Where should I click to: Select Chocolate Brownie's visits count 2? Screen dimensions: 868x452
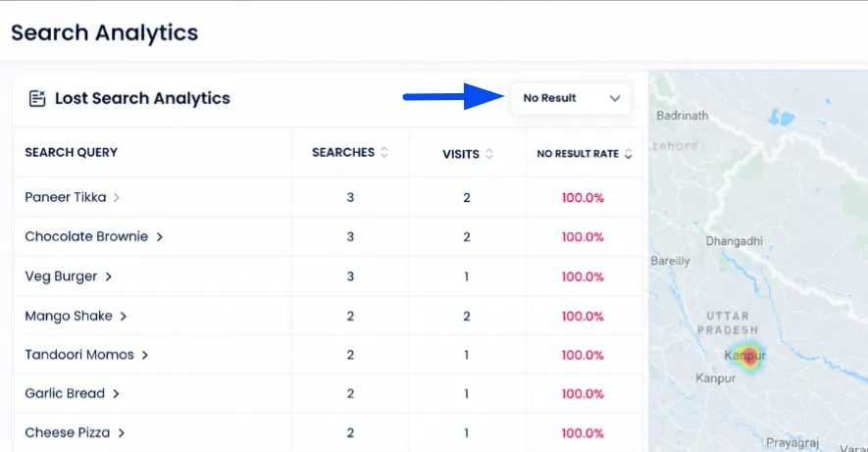[x=467, y=237]
